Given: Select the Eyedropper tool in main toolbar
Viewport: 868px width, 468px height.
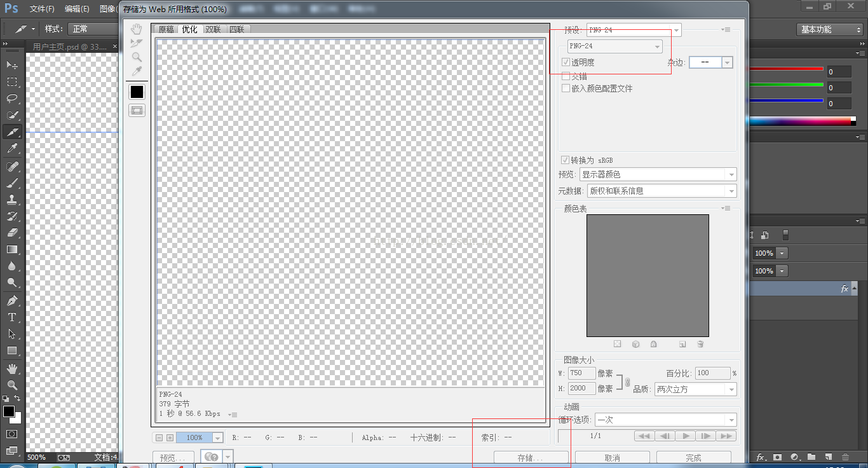Looking at the screenshot, I should pos(12,149).
